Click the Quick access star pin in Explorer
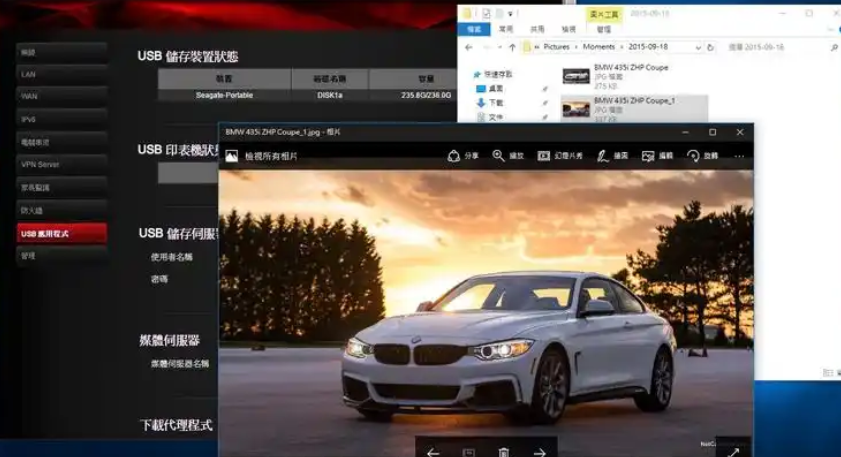 tap(477, 74)
